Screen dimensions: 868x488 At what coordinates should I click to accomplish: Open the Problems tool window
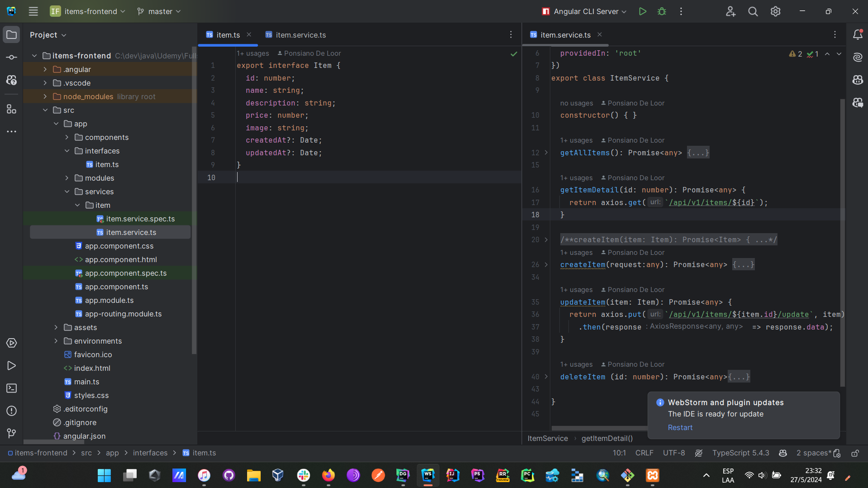pos(12,411)
